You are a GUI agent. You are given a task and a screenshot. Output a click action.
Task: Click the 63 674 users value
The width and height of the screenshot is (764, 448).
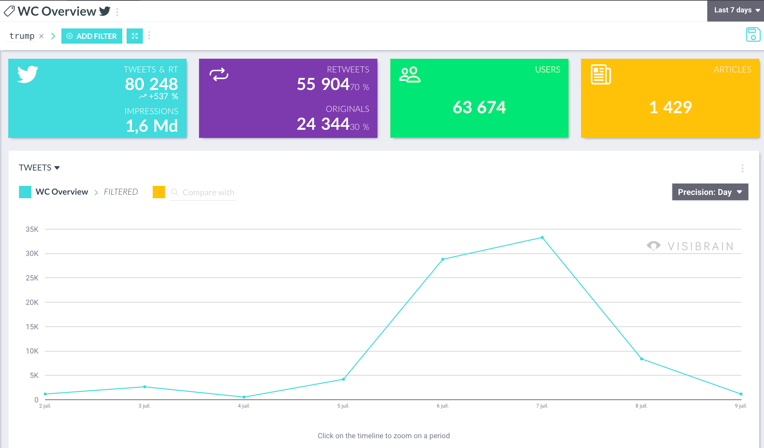(x=479, y=107)
